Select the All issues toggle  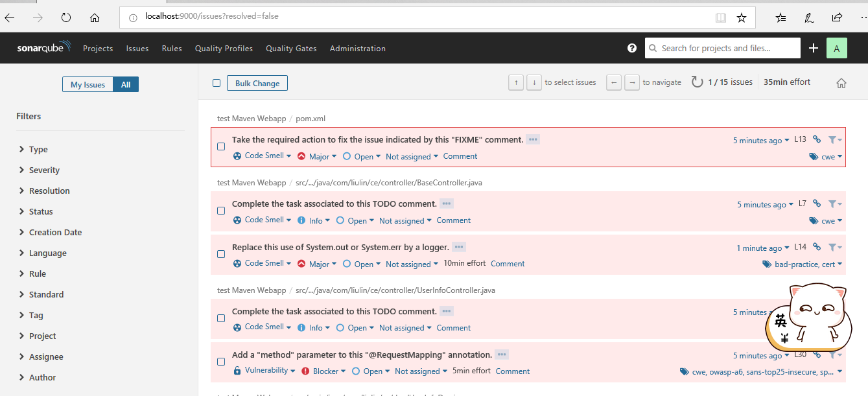(x=126, y=84)
